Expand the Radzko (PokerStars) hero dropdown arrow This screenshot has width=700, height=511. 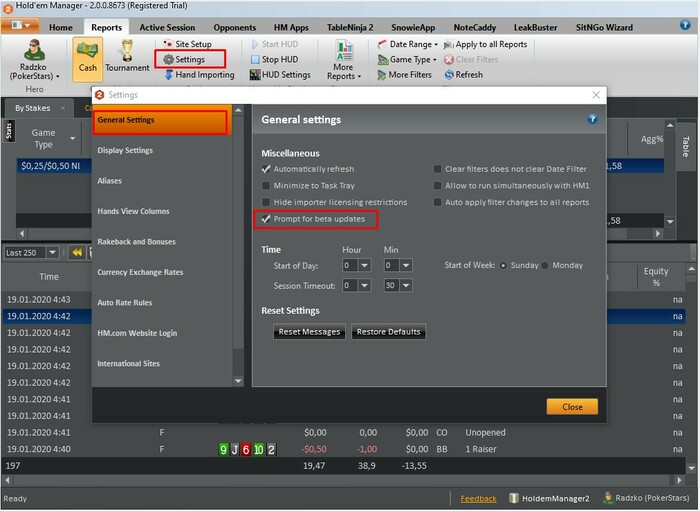coord(58,76)
